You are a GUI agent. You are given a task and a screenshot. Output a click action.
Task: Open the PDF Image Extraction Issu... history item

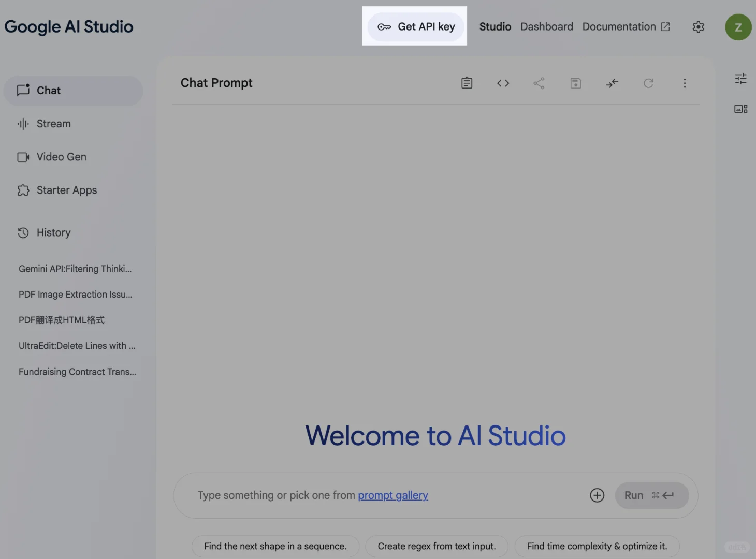tap(76, 295)
